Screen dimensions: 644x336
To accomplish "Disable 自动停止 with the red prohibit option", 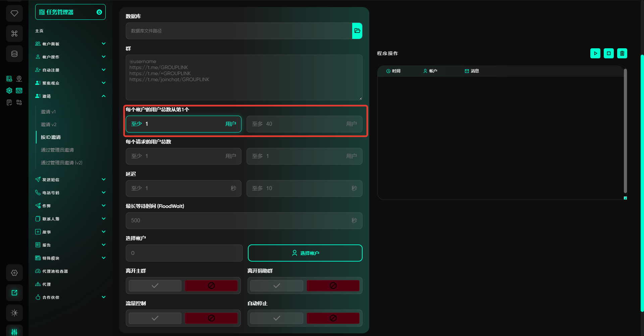I will [x=333, y=318].
